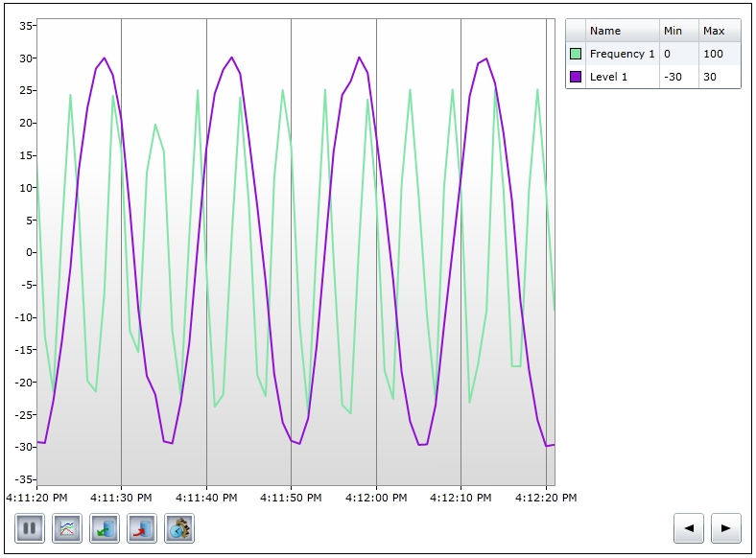The image size is (756, 558).
Task: Click the Level 1 Min value -30
Action: pyautogui.click(x=678, y=77)
